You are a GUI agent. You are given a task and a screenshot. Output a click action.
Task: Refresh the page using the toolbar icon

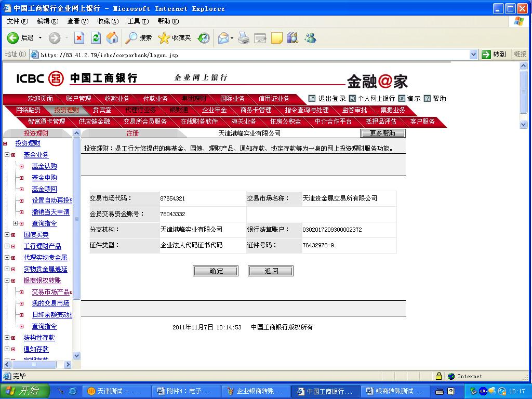point(96,37)
